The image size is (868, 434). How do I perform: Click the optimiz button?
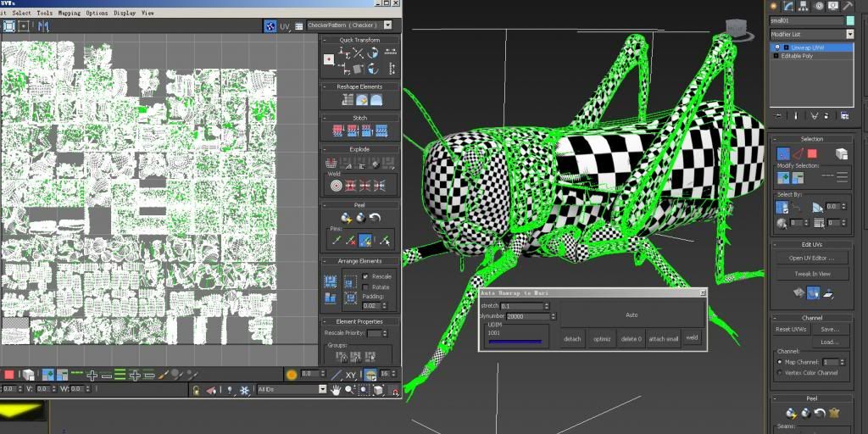click(x=602, y=339)
